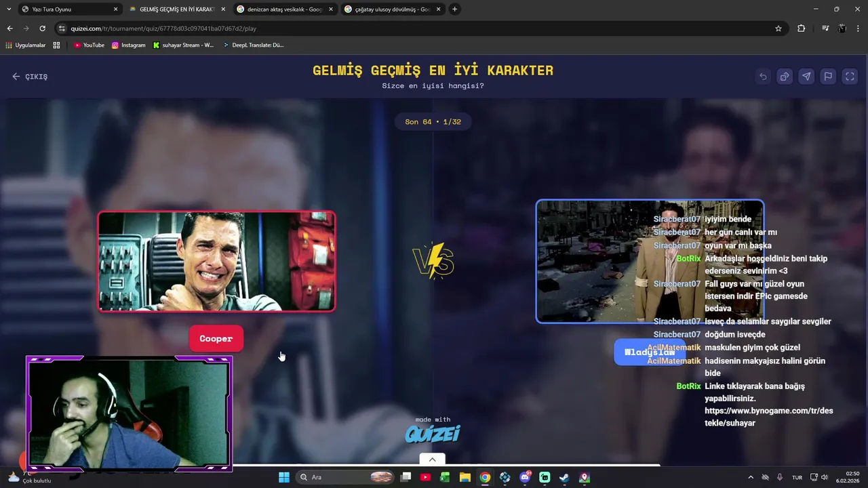Screen dimensions: 868x488
Task: Open the tab groups grid icon in bookmarks bar
Action: tap(56, 45)
